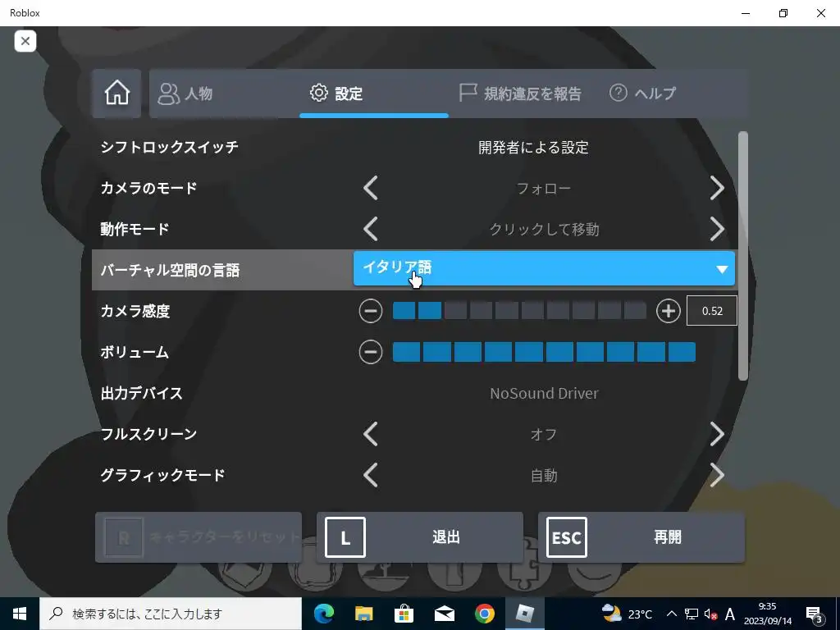The image size is (840, 630).
Task: Open Google Chrome from taskbar
Action: coord(484,614)
